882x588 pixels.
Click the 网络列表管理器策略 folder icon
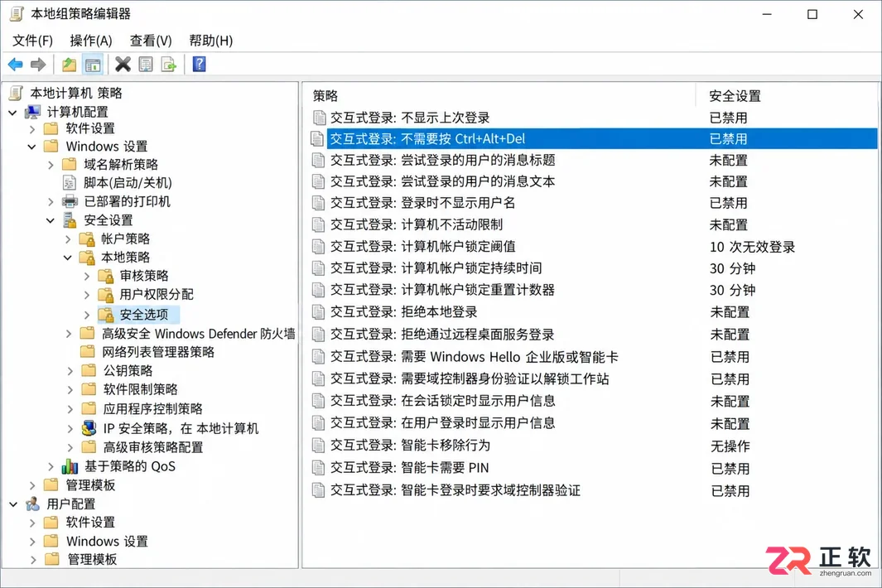(87, 352)
